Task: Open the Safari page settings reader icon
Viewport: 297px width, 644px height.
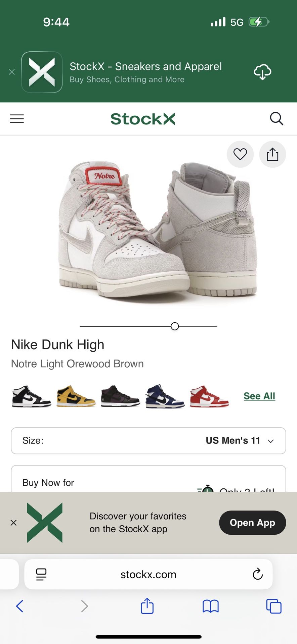Action: click(41, 574)
